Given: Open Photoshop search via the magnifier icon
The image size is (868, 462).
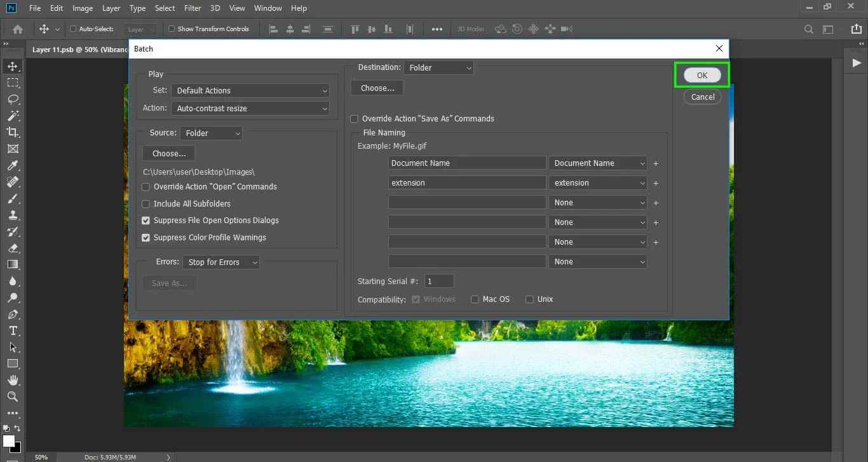Looking at the screenshot, I should (x=808, y=29).
